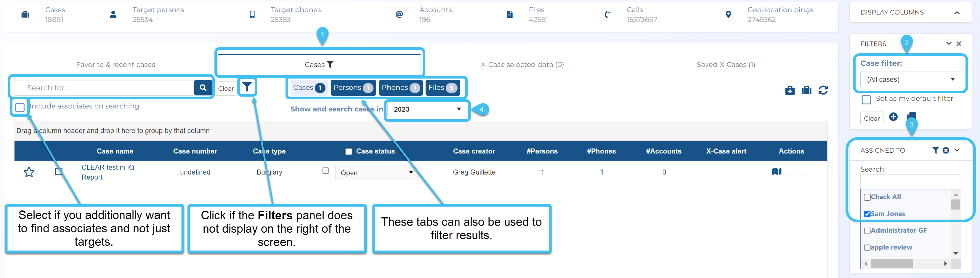
Task: Click the Persons results filter button
Action: coord(353,88)
